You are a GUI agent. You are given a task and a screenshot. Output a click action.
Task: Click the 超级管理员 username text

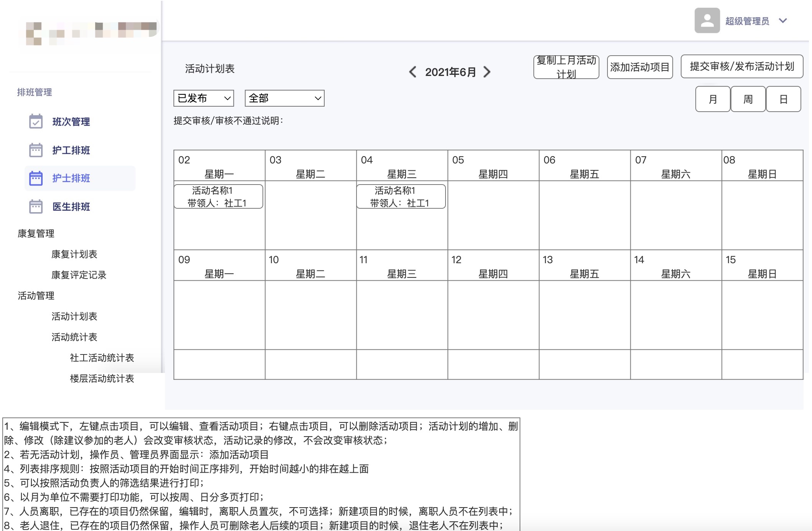(x=747, y=21)
